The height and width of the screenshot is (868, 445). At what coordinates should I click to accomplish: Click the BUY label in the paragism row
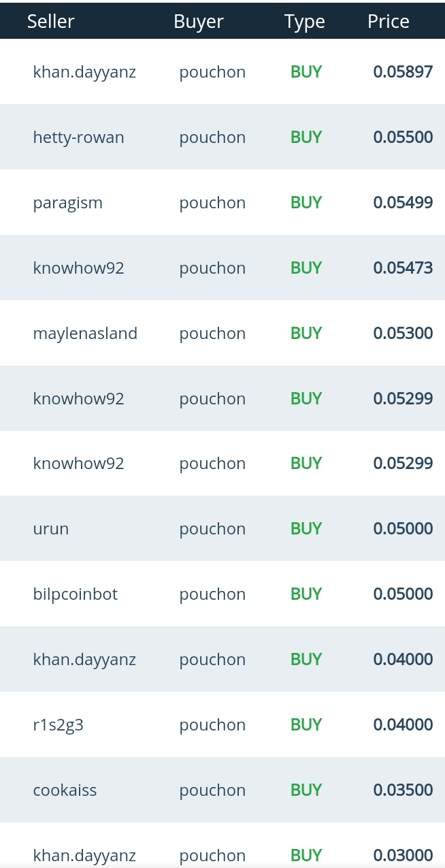pos(306,203)
